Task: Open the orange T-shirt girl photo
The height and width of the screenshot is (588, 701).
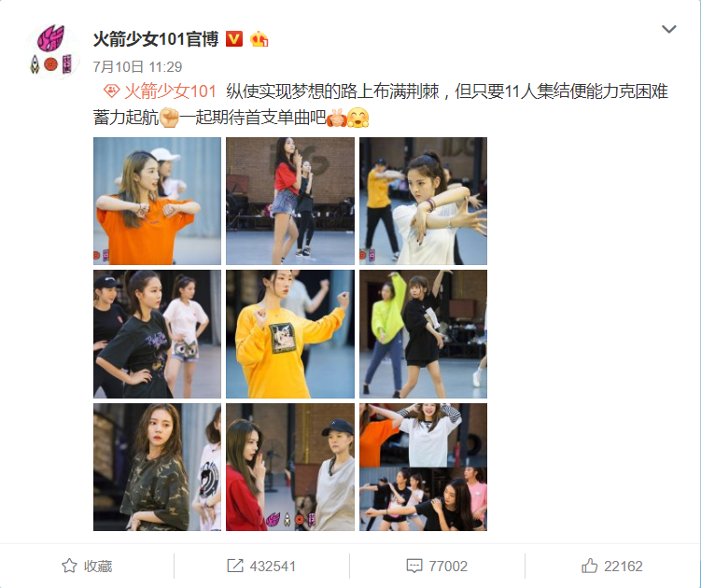Action: click(x=157, y=202)
